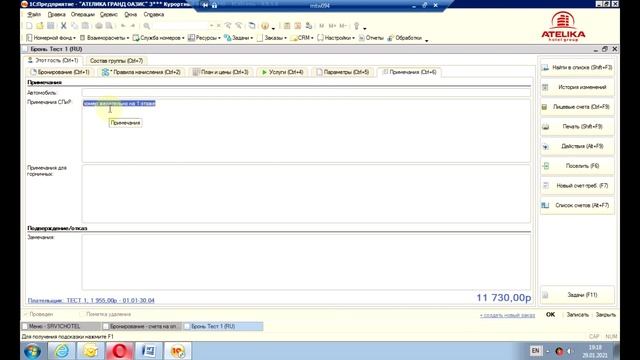Click Лицевые счета (Ctrl+F9) button
The width and height of the screenshot is (640, 360).
coord(577,107)
